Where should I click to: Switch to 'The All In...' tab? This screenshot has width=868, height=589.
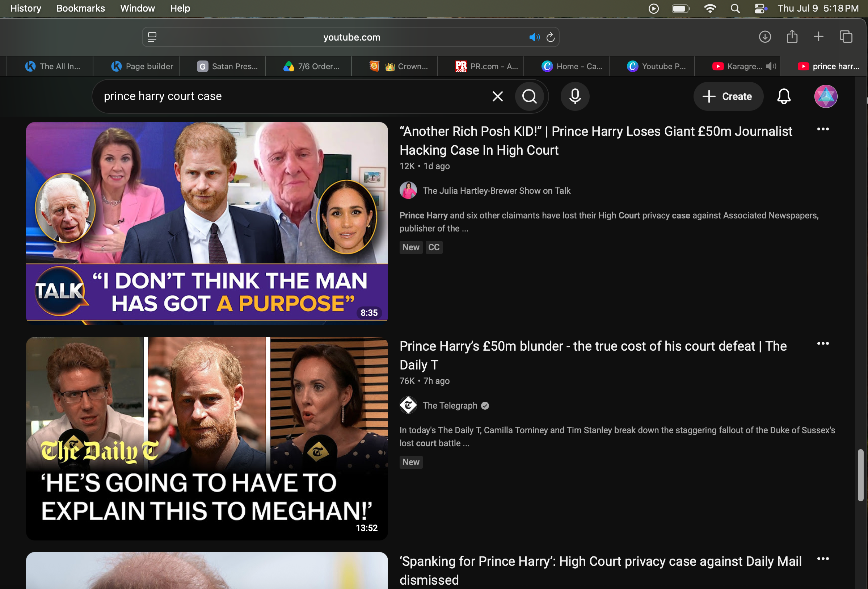pyautogui.click(x=50, y=67)
